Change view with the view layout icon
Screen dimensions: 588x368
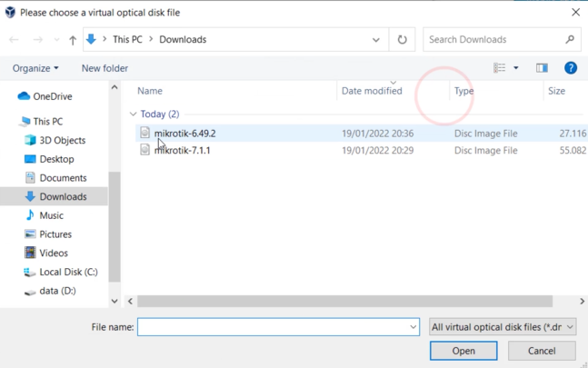(x=499, y=68)
